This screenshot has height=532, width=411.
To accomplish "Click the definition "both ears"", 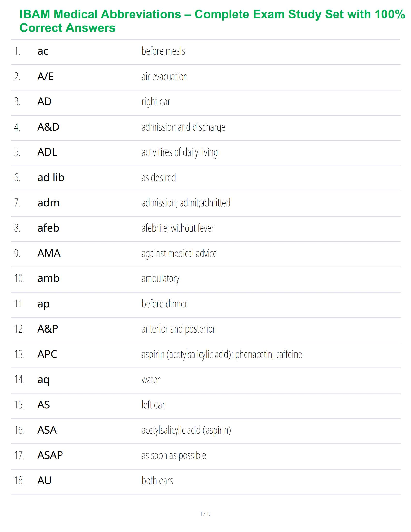I will pyautogui.click(x=157, y=481).
